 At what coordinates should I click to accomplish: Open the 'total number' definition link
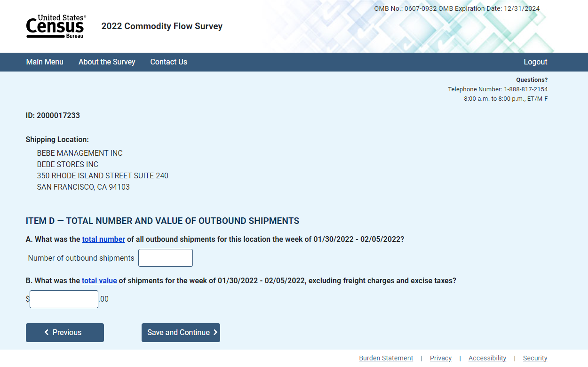click(x=103, y=239)
